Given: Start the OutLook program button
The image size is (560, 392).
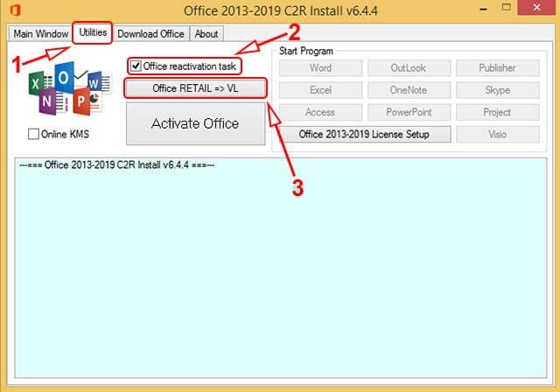Looking at the screenshot, I should pyautogui.click(x=409, y=68).
